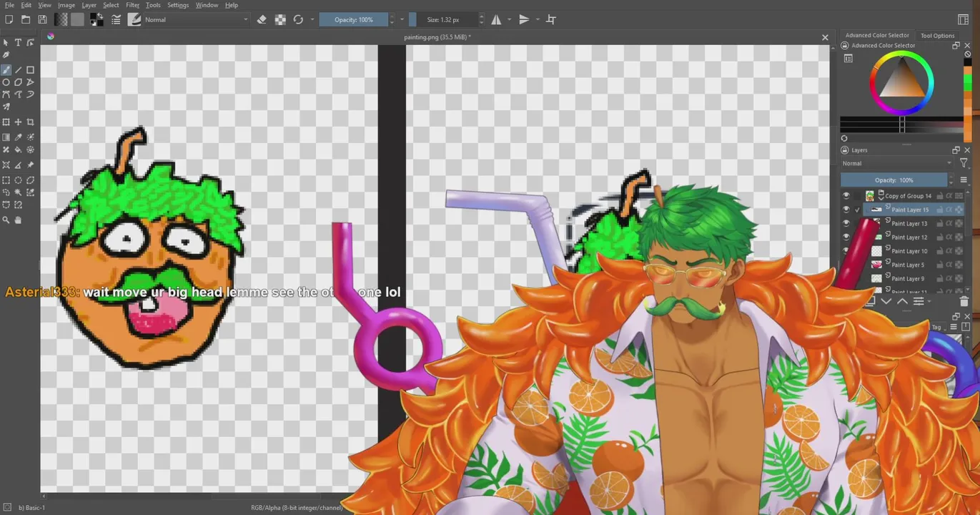Open layer filter funnel menu

click(964, 164)
